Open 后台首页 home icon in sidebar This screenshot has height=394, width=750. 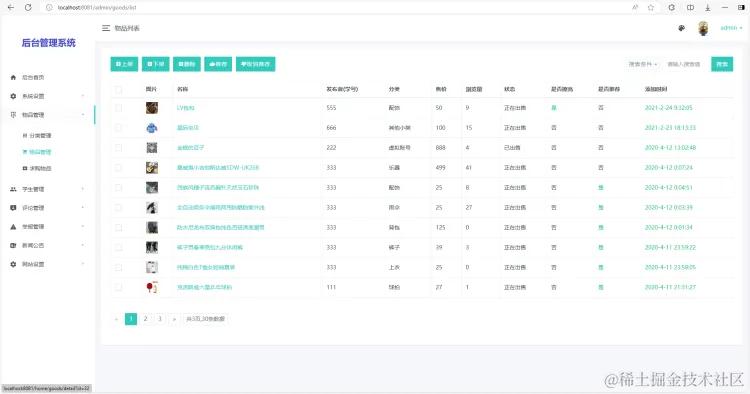pos(13,77)
